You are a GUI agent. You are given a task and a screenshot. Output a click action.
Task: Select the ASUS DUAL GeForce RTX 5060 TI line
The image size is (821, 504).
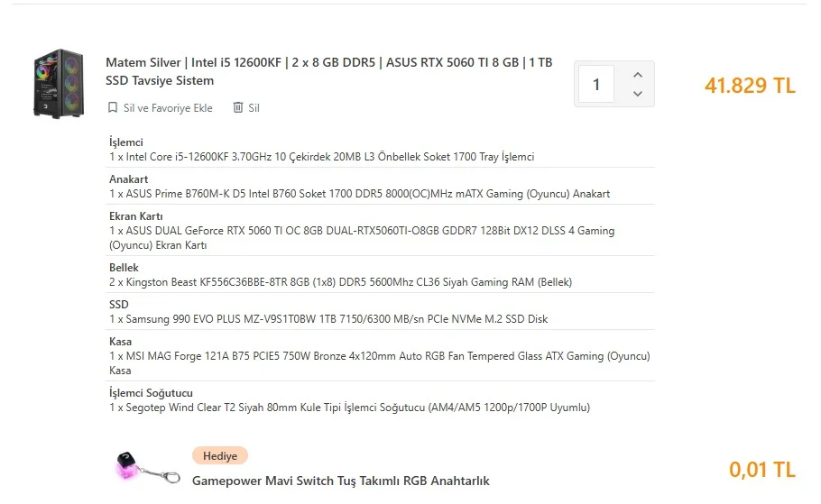tap(361, 238)
